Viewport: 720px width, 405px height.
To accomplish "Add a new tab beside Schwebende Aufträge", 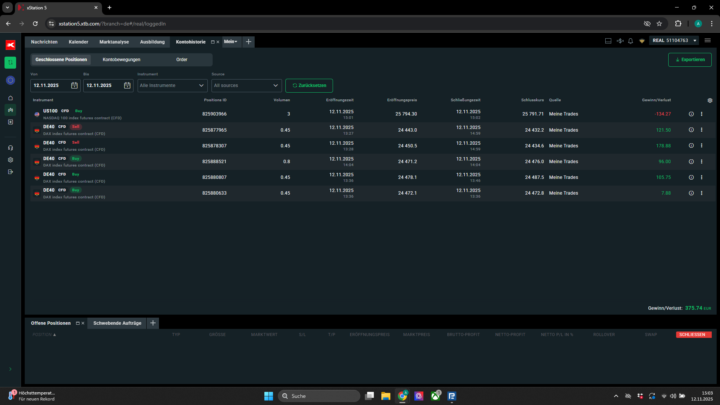I will 153,323.
